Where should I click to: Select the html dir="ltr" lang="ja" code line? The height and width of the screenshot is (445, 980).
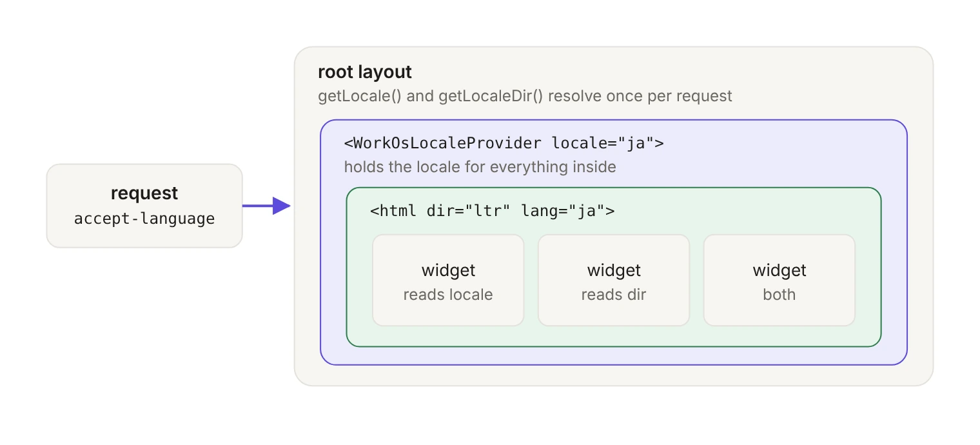(492, 210)
